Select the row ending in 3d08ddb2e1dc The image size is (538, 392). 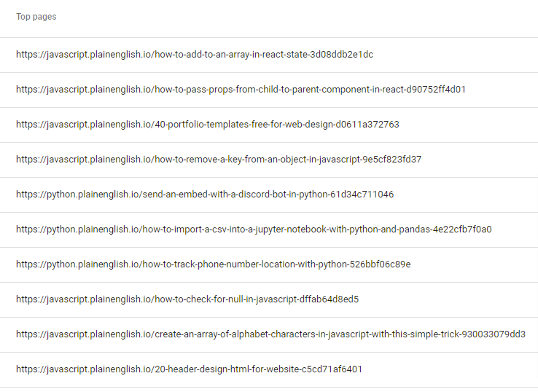click(269, 55)
